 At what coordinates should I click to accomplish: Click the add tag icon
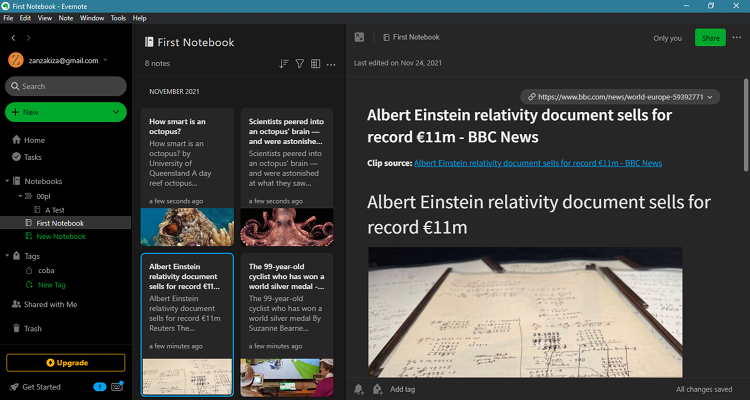(377, 389)
